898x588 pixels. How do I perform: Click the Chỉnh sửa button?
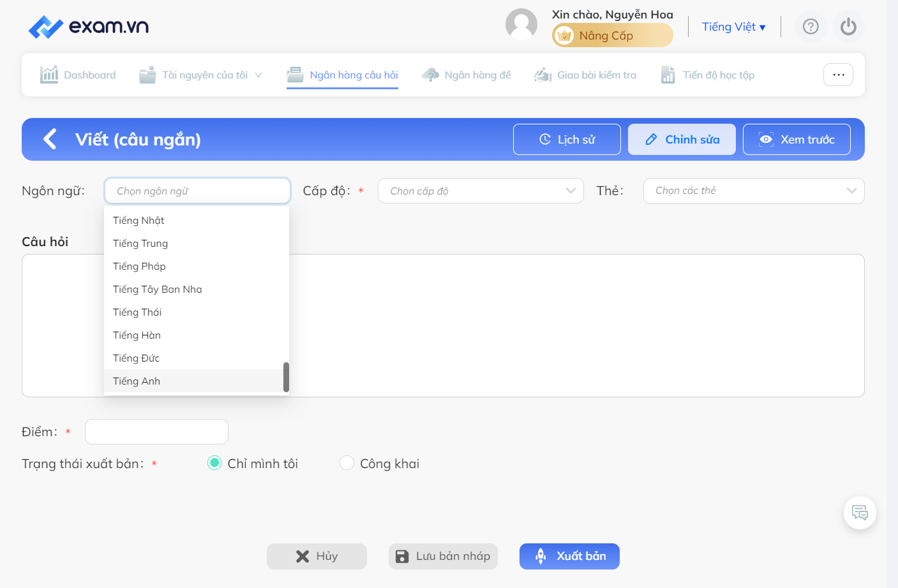pyautogui.click(x=682, y=139)
